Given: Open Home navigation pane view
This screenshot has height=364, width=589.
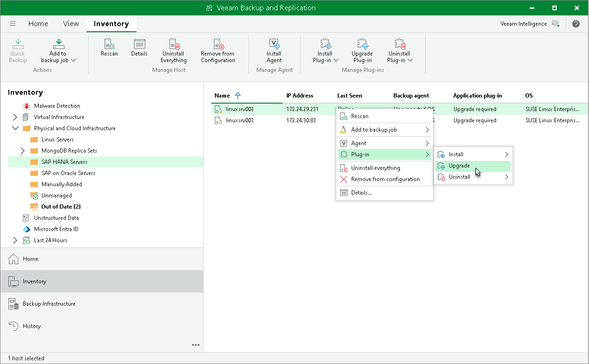Looking at the screenshot, I should point(102,259).
